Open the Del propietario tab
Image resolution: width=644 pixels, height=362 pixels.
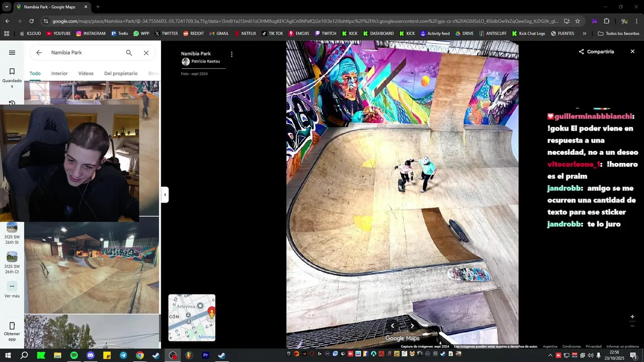[x=121, y=73]
